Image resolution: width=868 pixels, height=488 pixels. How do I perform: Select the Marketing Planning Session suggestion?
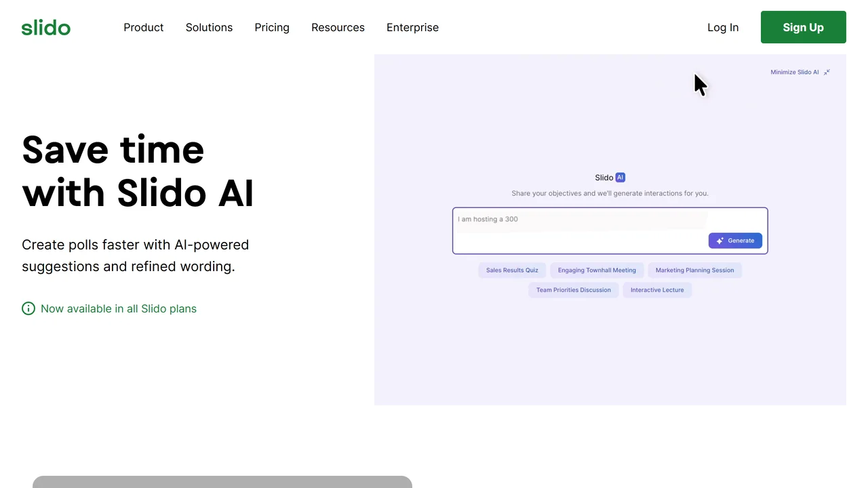click(694, 270)
